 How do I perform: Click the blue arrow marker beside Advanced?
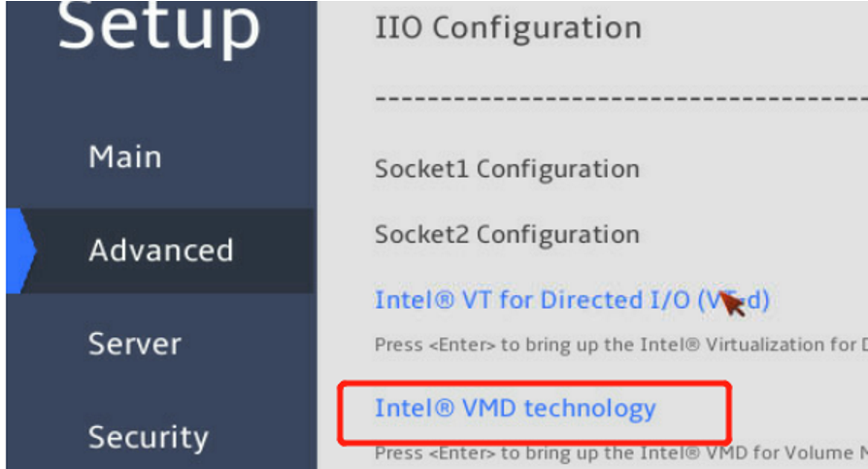[x=21, y=251]
